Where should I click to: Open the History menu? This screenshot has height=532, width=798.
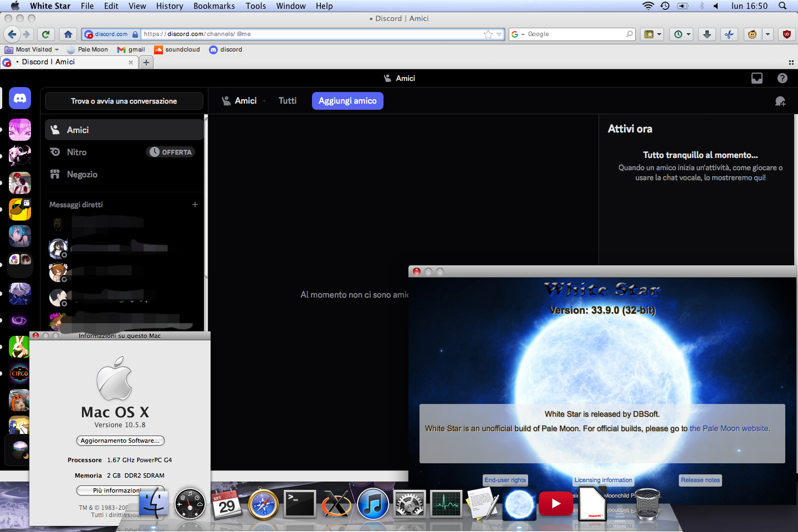pyautogui.click(x=170, y=6)
